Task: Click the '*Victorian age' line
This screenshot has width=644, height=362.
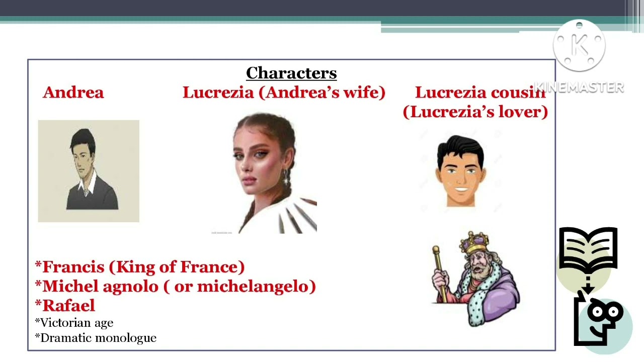Action: point(74,323)
